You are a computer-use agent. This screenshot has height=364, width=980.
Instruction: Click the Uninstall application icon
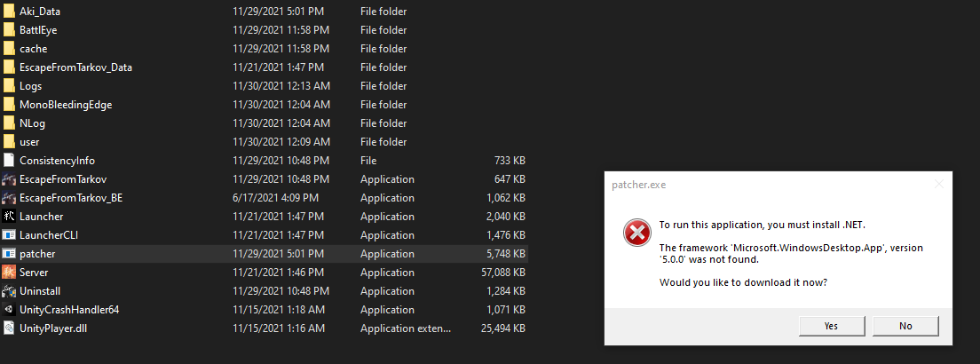9,291
